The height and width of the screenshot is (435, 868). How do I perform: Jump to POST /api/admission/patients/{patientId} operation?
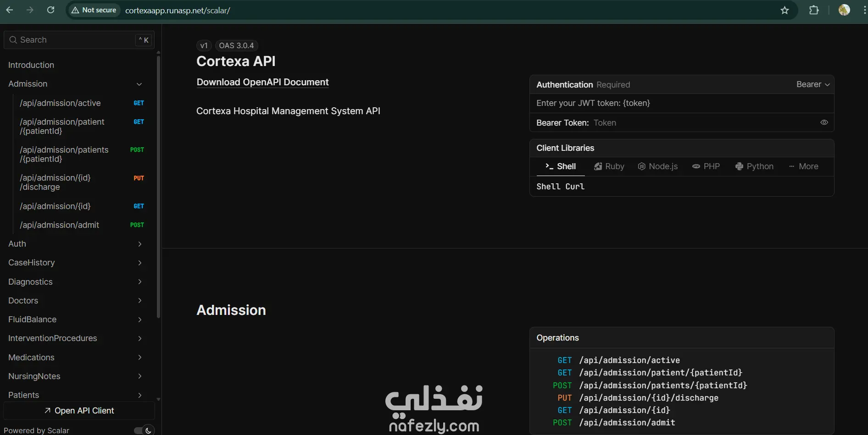pos(650,385)
